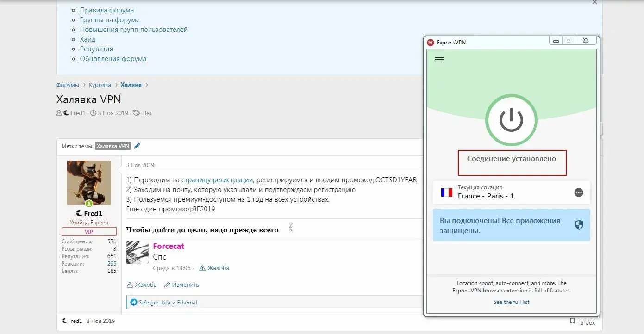Click thread date 3 Ноя 2019 under title

[x=113, y=113]
